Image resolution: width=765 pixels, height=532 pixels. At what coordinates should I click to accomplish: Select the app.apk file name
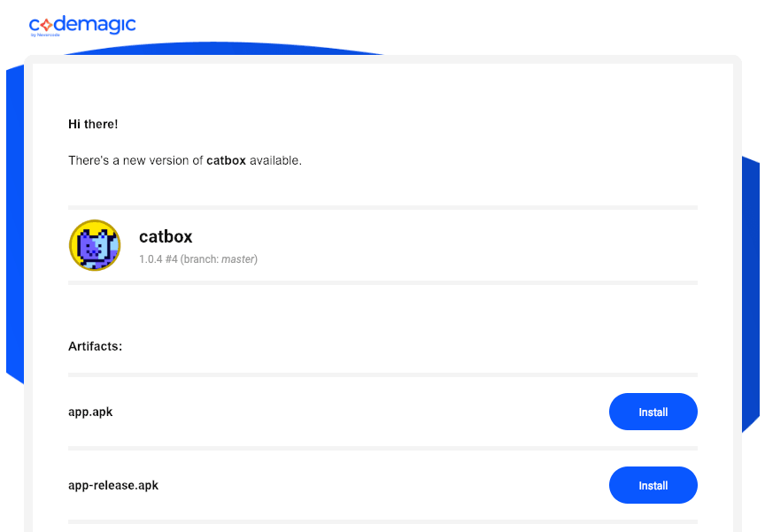click(x=90, y=412)
